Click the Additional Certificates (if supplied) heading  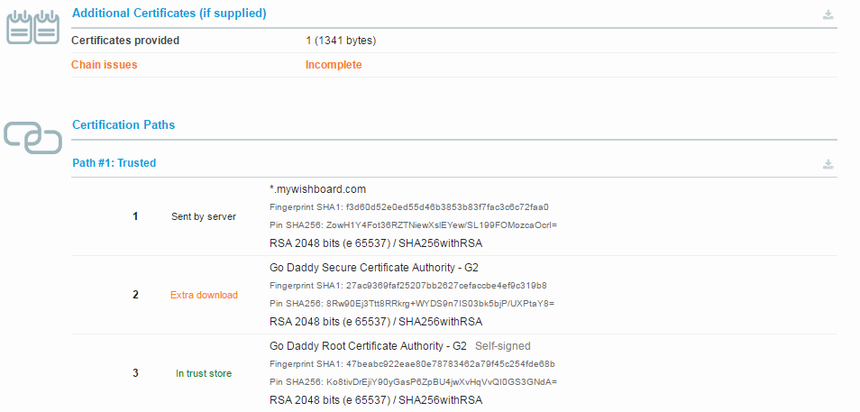tap(169, 13)
